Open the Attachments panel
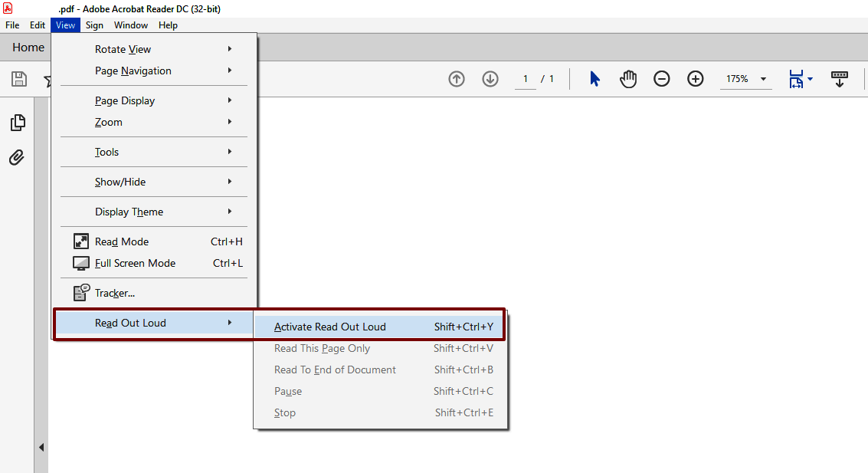 click(x=16, y=157)
